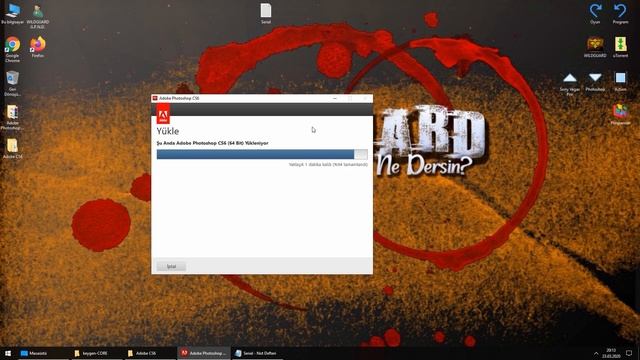
Task: Click the Adobe Photoshop CS6 title bar icon
Action: coord(155,98)
